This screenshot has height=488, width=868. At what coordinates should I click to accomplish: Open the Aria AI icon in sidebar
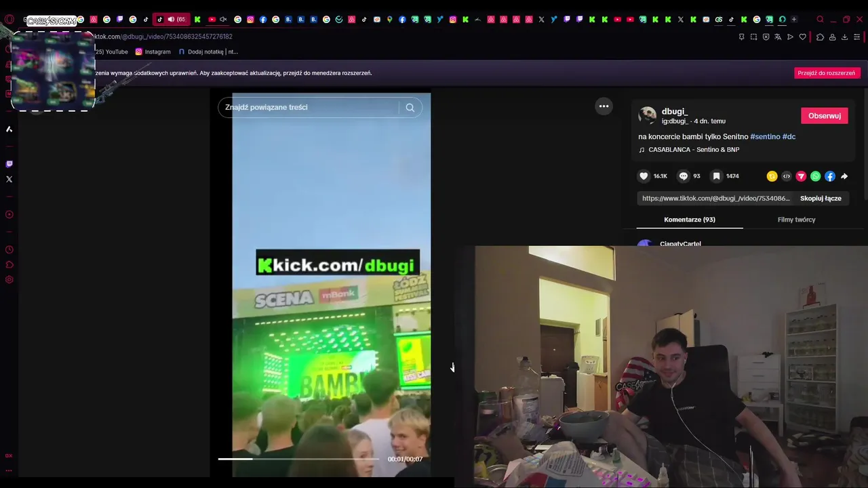click(9, 129)
